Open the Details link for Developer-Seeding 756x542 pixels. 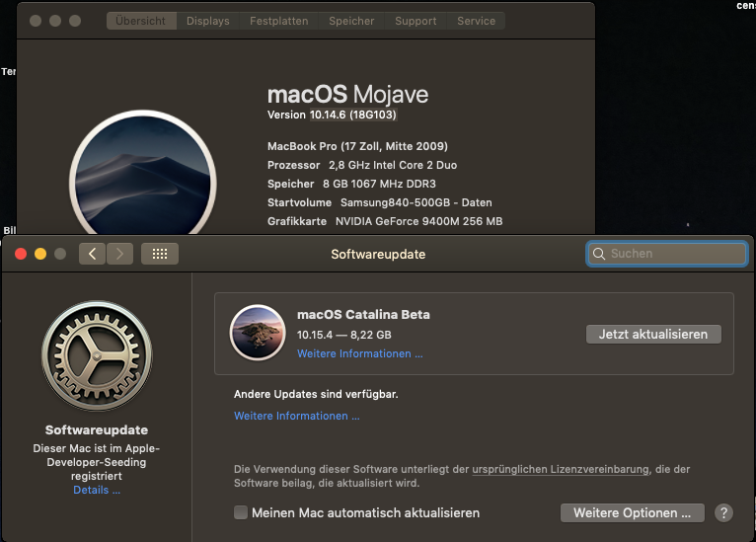tap(97, 490)
